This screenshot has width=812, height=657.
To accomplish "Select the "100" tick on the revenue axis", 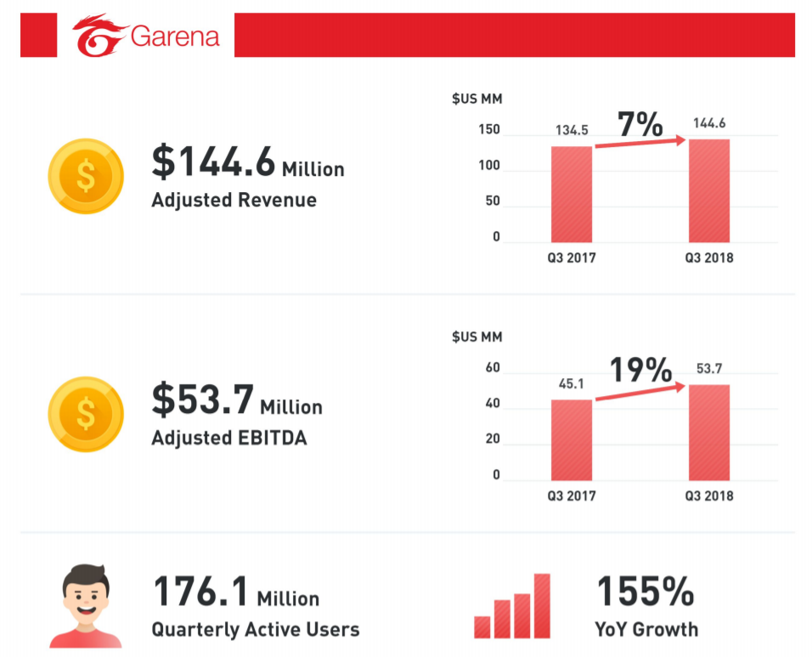I will 489,165.
